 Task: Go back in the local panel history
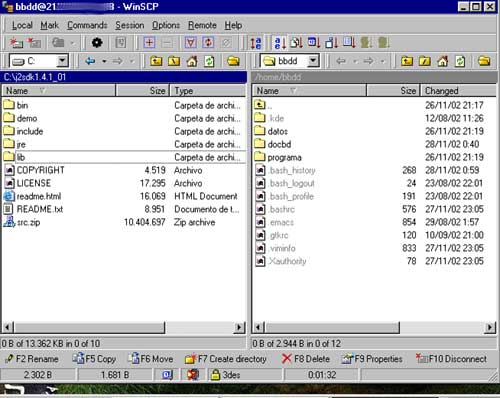90,61
